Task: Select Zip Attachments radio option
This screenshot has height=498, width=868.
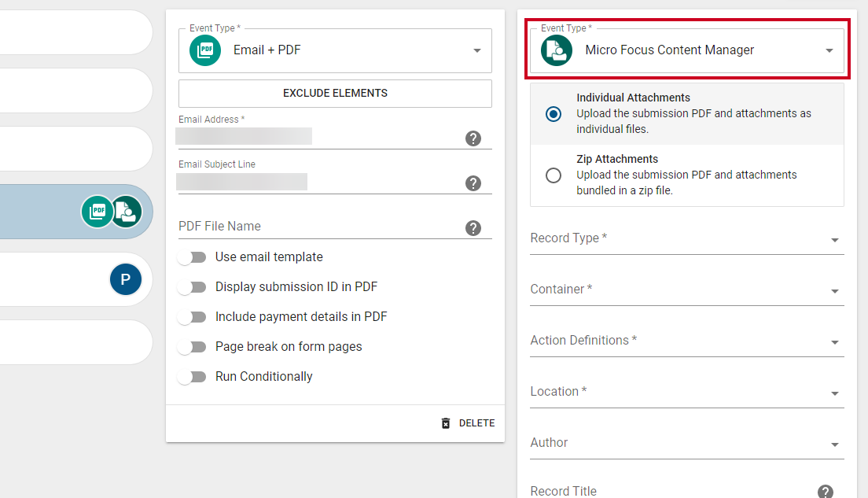Action: point(554,175)
